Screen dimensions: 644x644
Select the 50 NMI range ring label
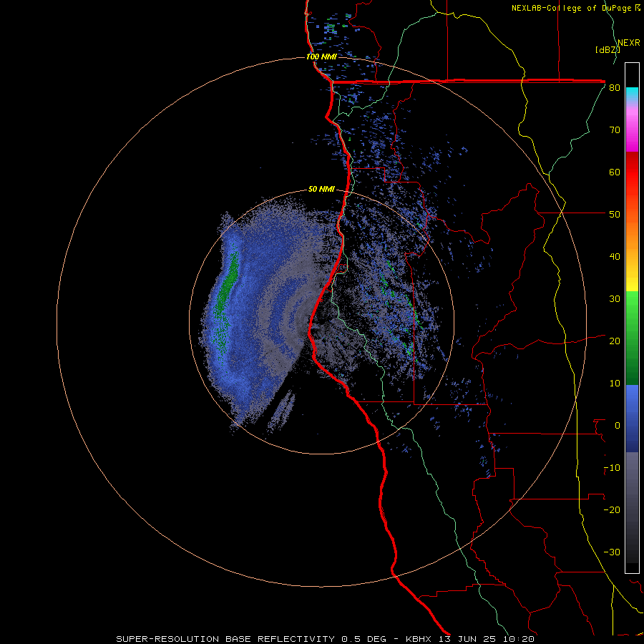coord(321,190)
